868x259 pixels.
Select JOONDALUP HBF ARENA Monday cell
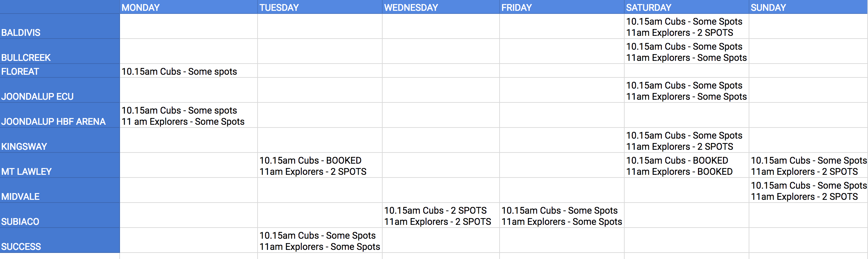189,115
